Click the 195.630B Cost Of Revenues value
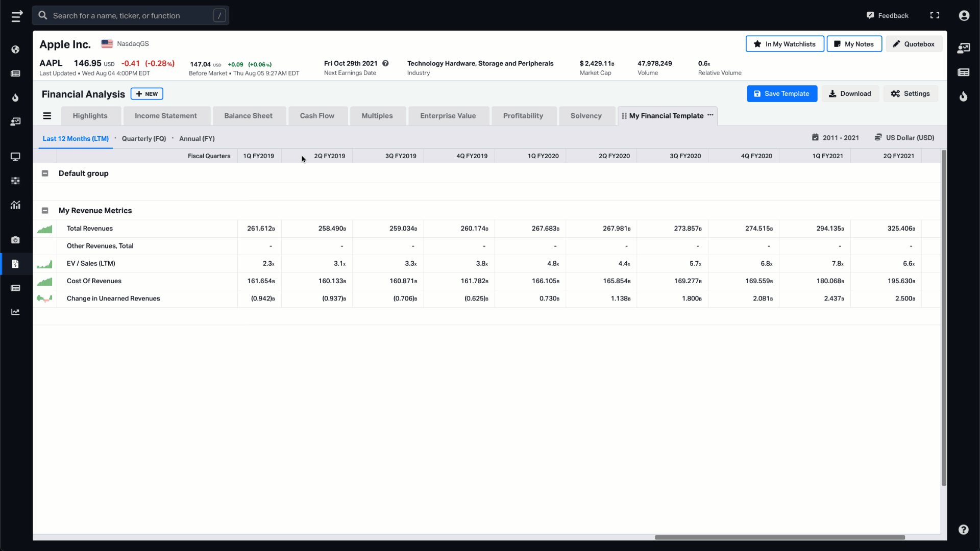This screenshot has width=980, height=551. click(x=901, y=281)
